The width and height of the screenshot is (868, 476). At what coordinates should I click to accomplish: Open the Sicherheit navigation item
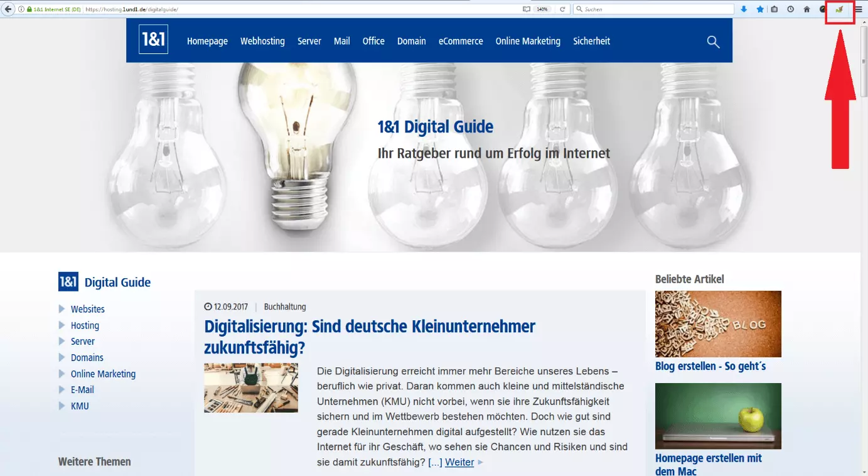tap(591, 41)
